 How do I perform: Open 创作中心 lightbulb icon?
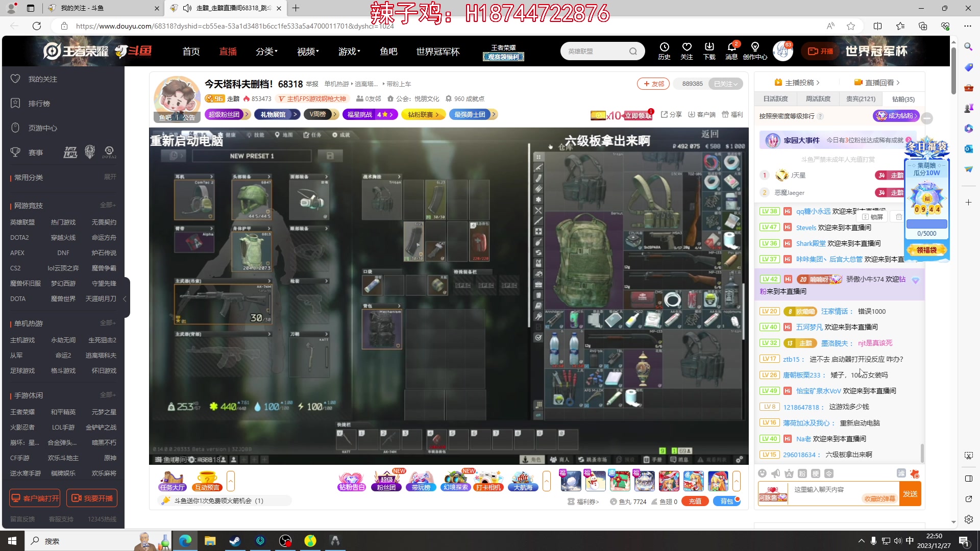[755, 51]
